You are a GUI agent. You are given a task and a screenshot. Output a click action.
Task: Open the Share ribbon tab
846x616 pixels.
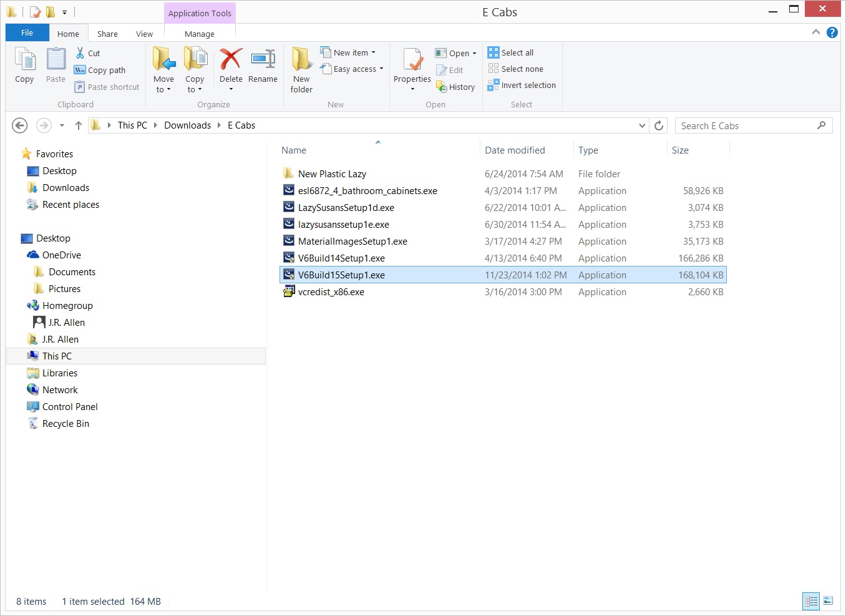pos(107,34)
